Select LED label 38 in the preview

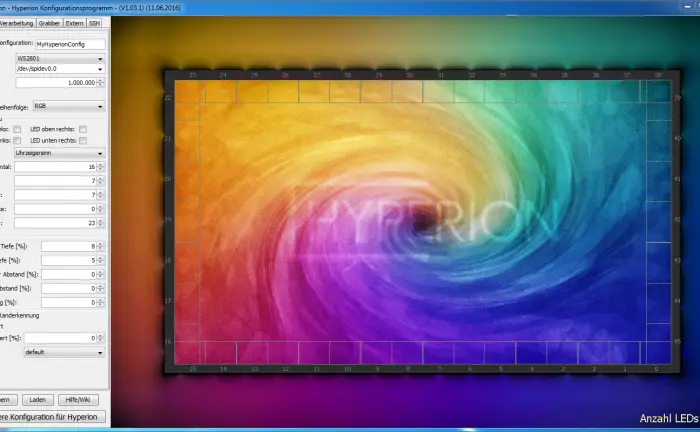click(x=658, y=75)
